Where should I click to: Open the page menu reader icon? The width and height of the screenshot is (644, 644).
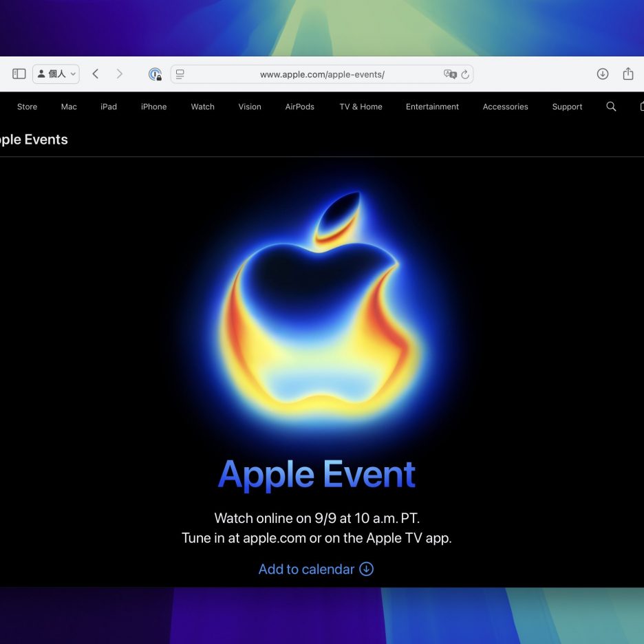click(x=180, y=74)
